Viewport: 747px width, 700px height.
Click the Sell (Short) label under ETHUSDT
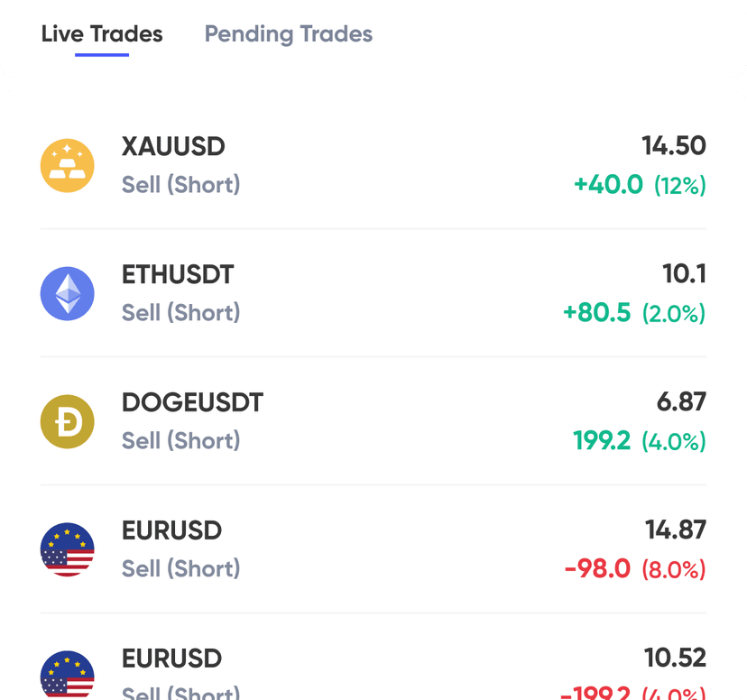coord(180,312)
